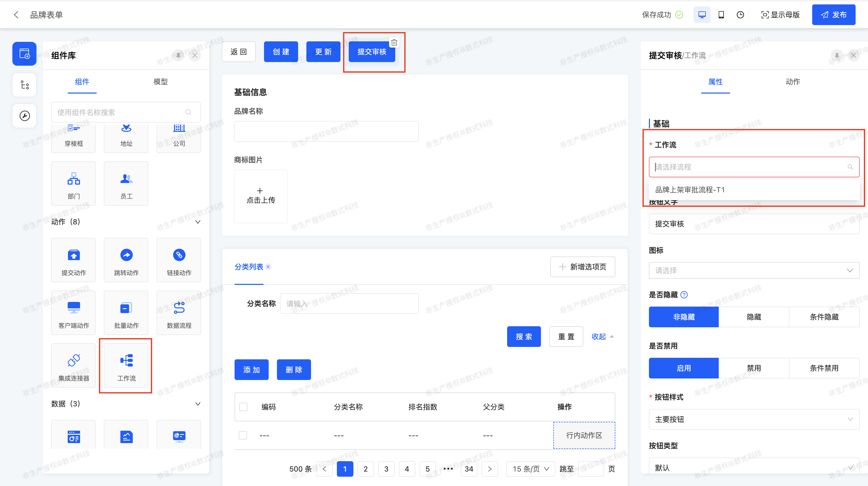The height and width of the screenshot is (486, 868).
Task: Close the 组件库 panel
Action: tap(195, 55)
